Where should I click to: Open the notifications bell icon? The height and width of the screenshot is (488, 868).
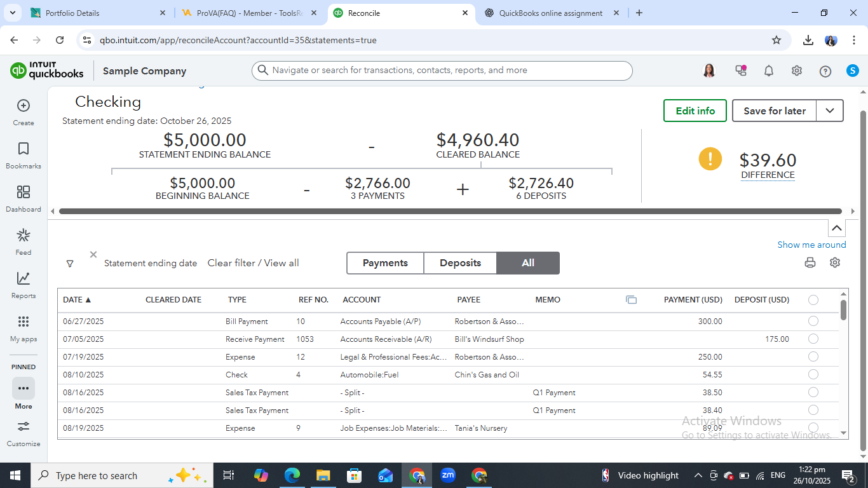pyautogui.click(x=769, y=71)
